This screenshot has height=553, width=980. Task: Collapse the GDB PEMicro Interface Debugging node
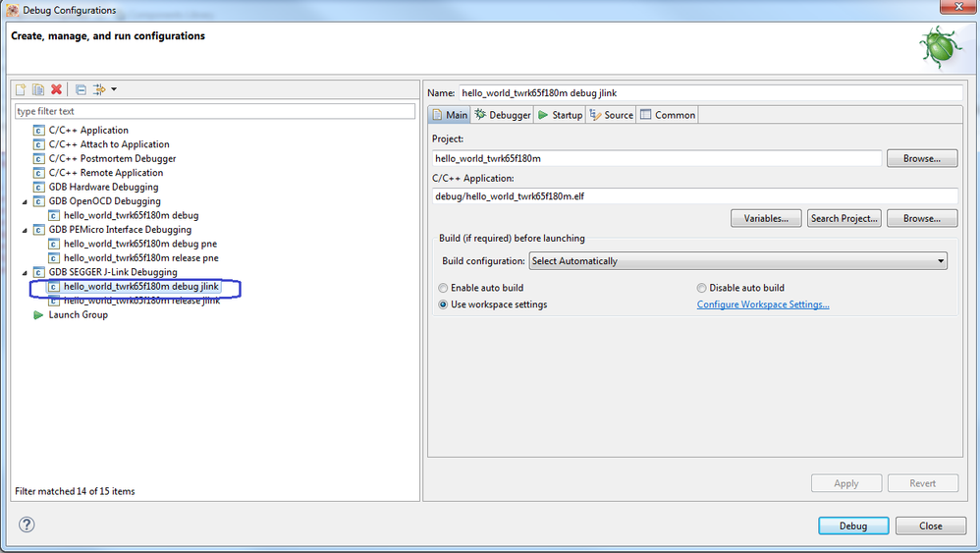(25, 231)
